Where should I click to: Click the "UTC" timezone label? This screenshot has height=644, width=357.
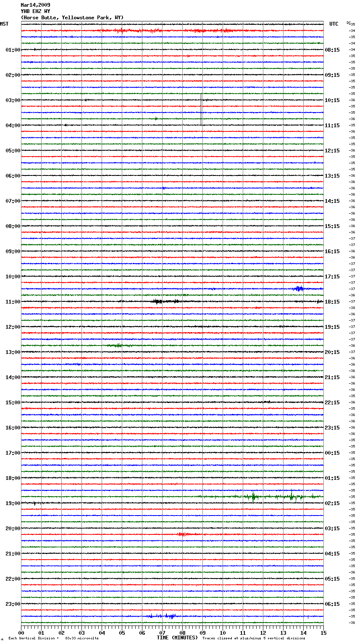pos(334,24)
